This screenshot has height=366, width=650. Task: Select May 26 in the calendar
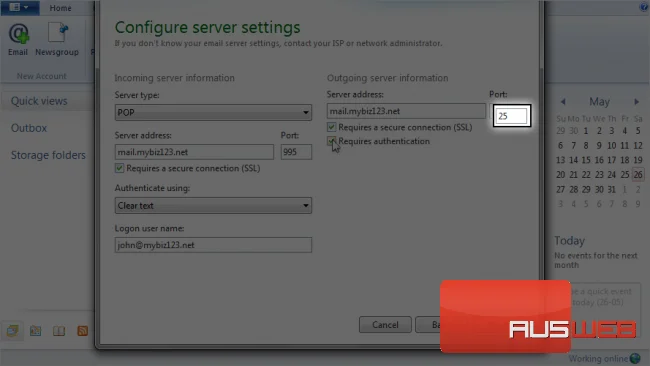[638, 175]
